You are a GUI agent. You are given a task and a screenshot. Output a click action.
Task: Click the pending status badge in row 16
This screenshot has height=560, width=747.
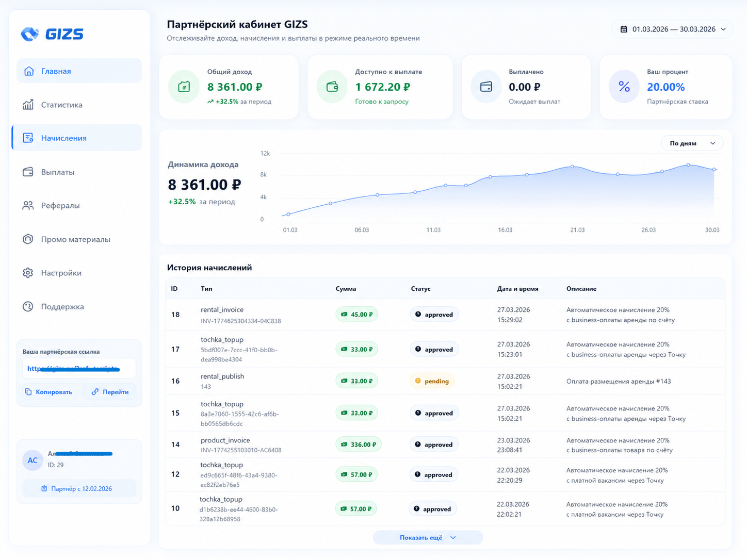pos(432,381)
